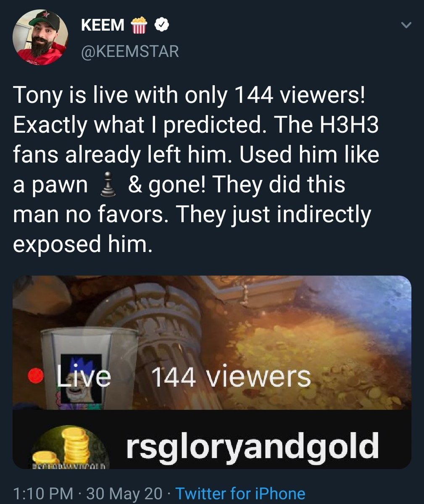Click the popcorn emoji beside KEEM
Viewport: 424px width, 504px height.
point(139,25)
